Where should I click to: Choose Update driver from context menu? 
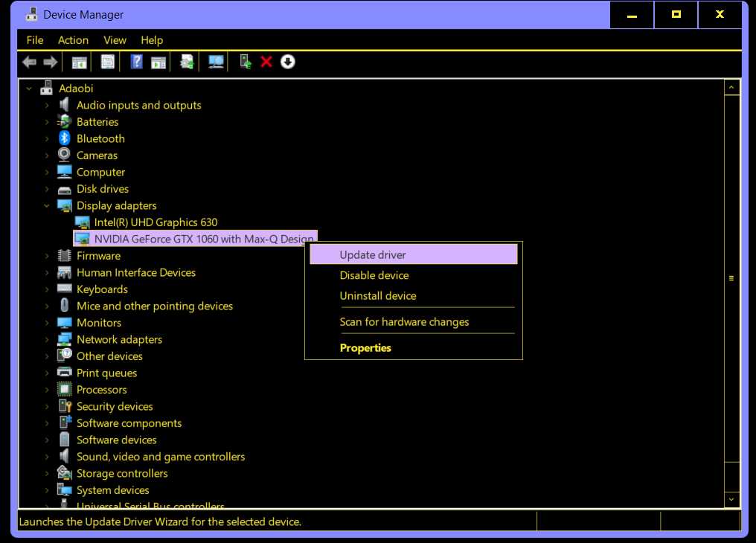[373, 254]
